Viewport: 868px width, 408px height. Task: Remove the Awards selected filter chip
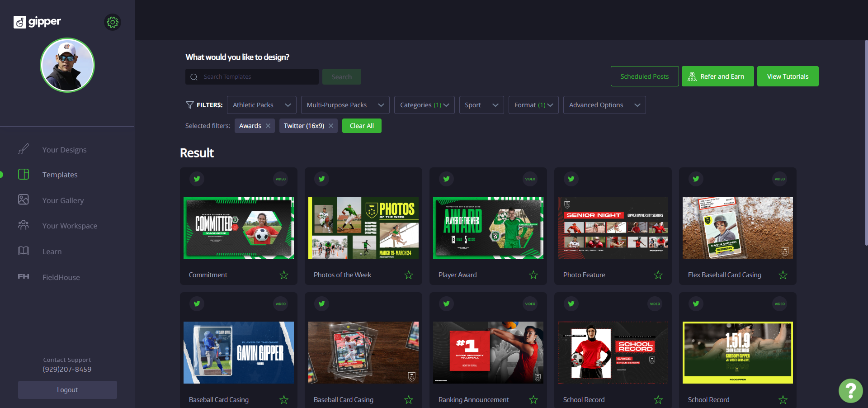[x=268, y=126]
